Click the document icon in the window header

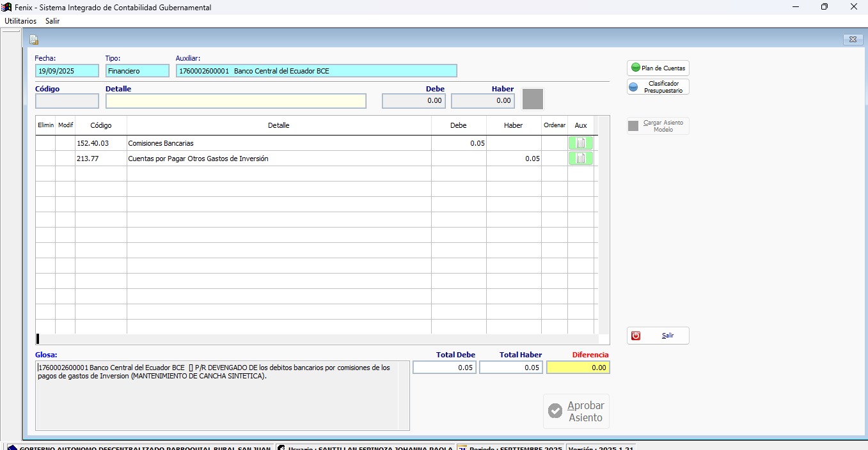(x=34, y=40)
